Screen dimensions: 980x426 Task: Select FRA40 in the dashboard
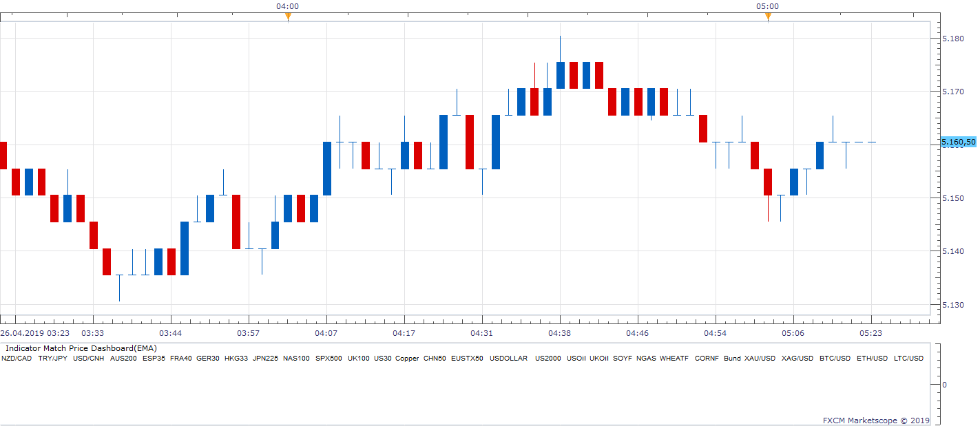click(x=180, y=359)
